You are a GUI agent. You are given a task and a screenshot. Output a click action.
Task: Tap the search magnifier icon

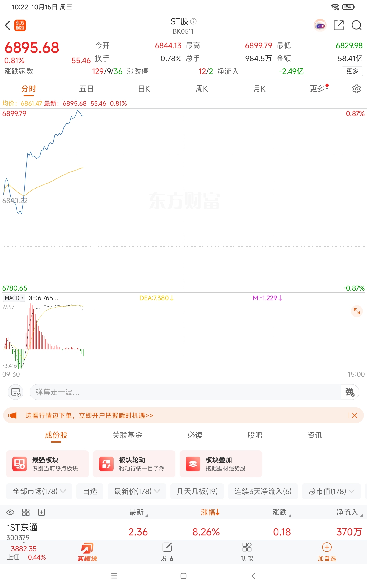click(x=356, y=25)
